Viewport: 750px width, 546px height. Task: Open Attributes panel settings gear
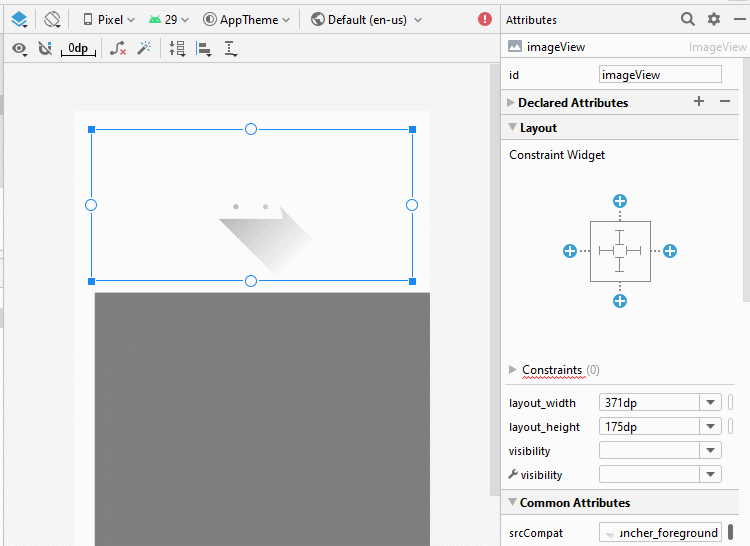[714, 19]
